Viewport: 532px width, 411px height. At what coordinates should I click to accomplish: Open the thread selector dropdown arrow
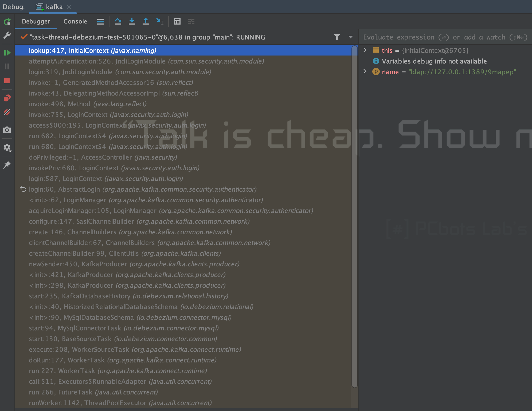coord(351,37)
